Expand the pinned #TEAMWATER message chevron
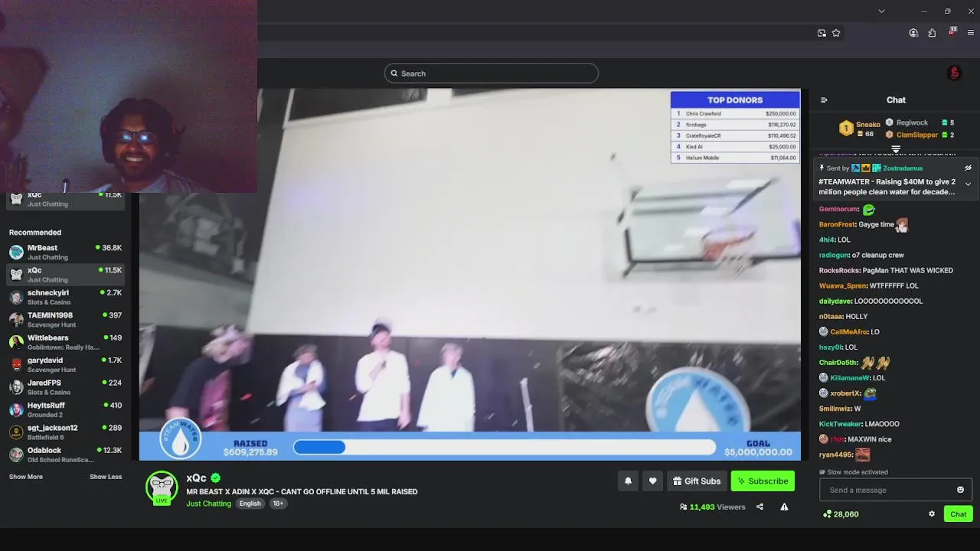The width and height of the screenshot is (980, 551). coord(968,184)
